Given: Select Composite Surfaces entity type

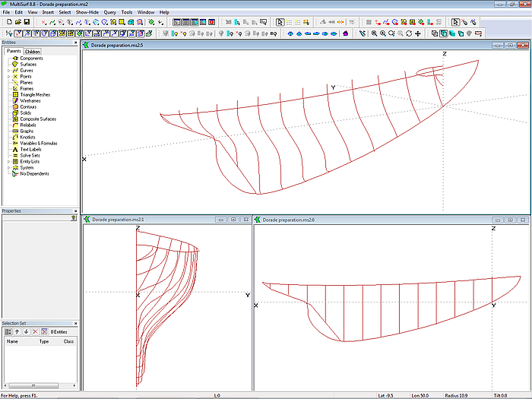Looking at the screenshot, I should tap(37, 119).
